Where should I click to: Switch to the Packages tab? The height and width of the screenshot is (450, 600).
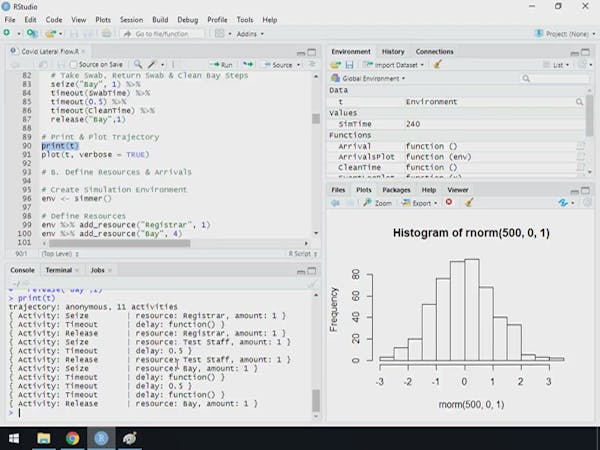tap(396, 190)
